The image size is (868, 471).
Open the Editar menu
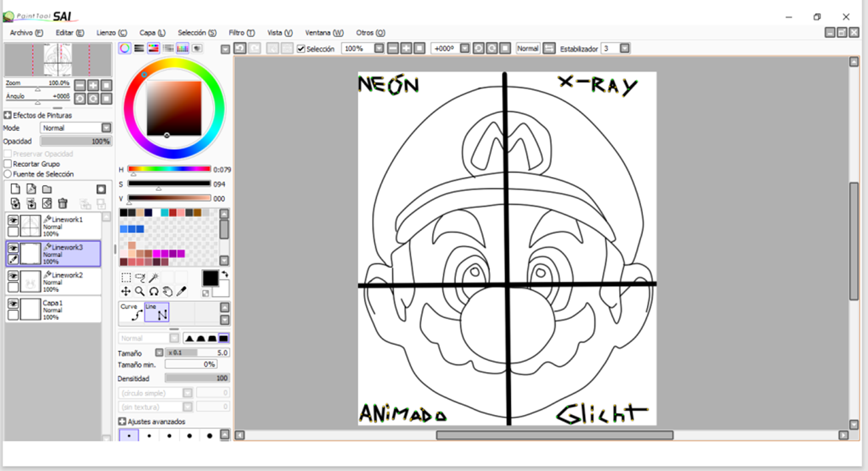click(70, 32)
